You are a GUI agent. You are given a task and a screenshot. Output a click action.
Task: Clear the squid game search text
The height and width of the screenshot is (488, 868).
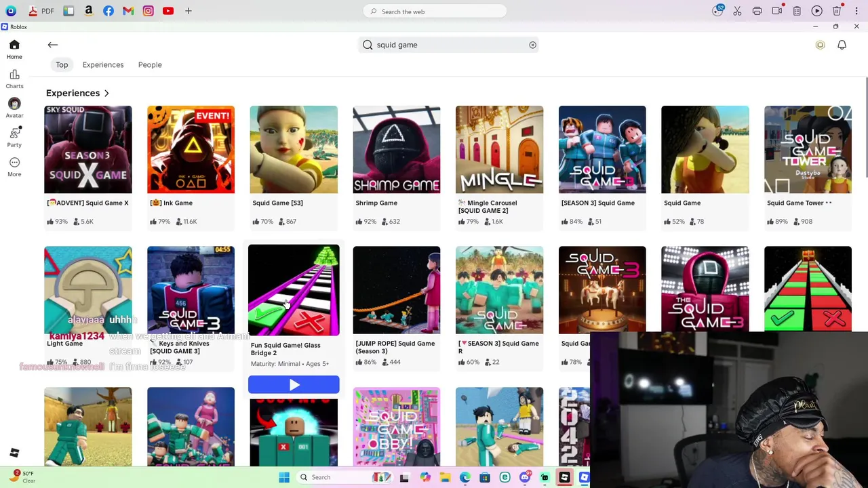pos(532,45)
